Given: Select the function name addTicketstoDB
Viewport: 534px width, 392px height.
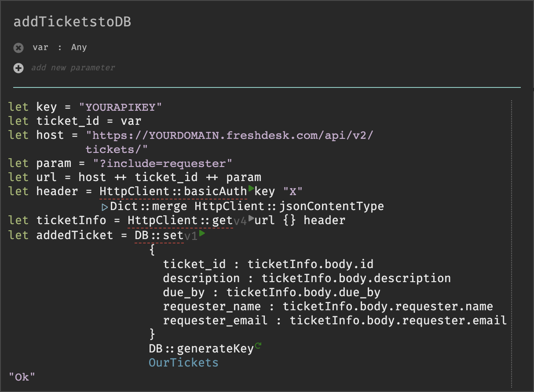Looking at the screenshot, I should point(72,22).
